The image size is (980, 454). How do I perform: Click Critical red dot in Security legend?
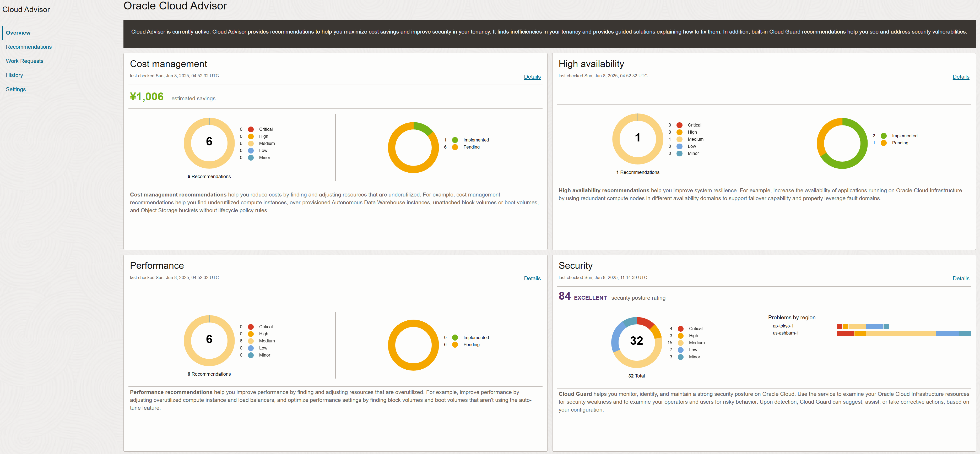[x=681, y=329]
